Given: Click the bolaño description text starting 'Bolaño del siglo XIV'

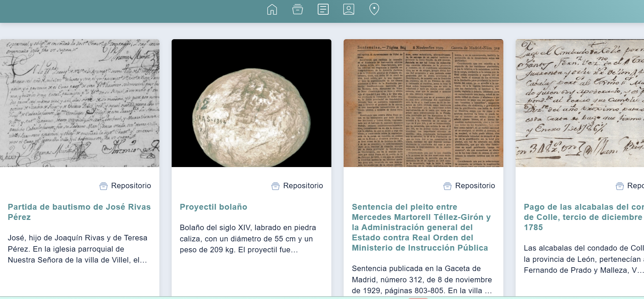Looking at the screenshot, I should [248, 239].
